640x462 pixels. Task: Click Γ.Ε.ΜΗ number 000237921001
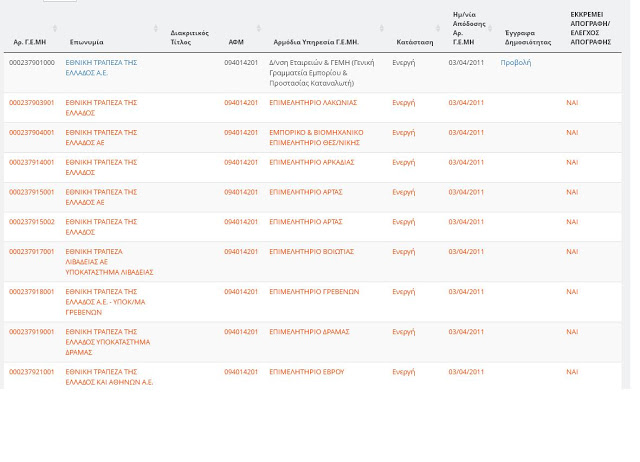(31, 371)
